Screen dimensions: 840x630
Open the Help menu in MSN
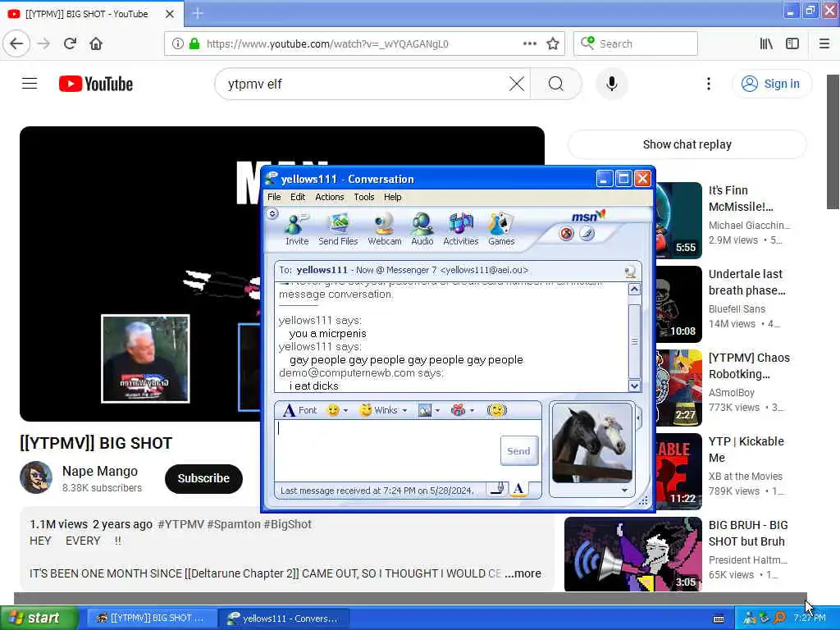(x=392, y=197)
